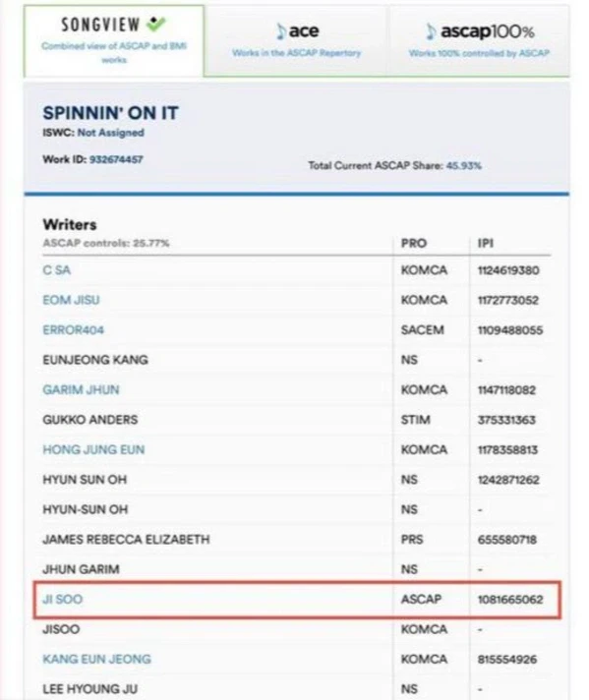Click the Work ID number 932674457
The image size is (589, 700).
pos(116,159)
